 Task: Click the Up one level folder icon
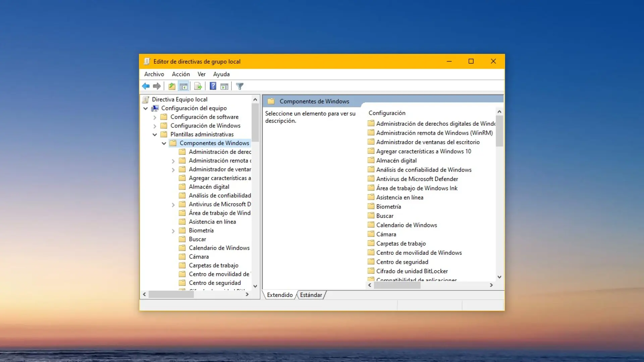[x=172, y=86]
